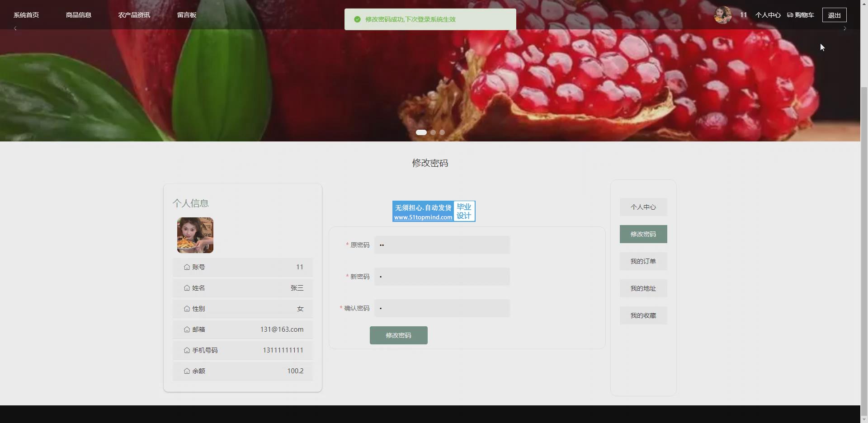Image resolution: width=868 pixels, height=423 pixels.
Task: Go to 系统首页 in navigation
Action: 26,15
